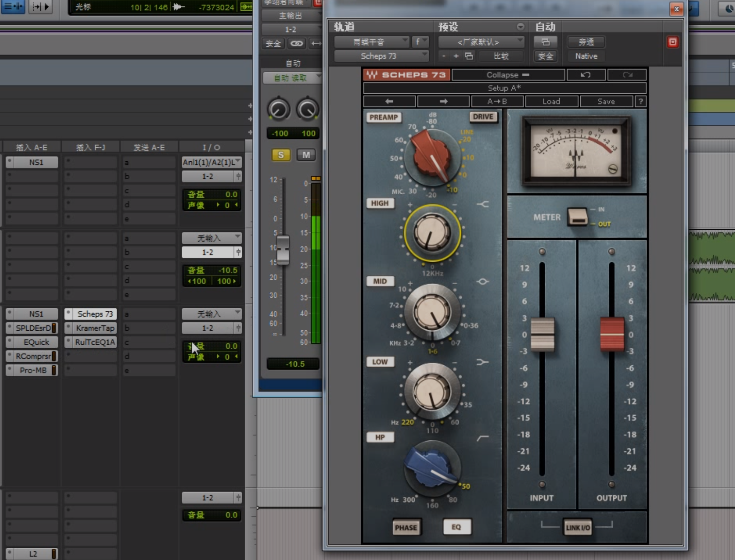Click the redo arrow in Scheps 73

point(627,75)
